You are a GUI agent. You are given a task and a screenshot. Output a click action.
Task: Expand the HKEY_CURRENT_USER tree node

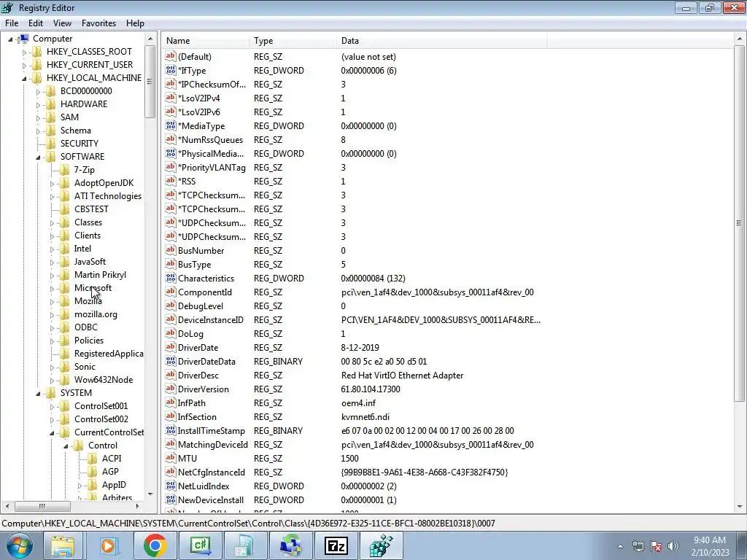tap(24, 65)
